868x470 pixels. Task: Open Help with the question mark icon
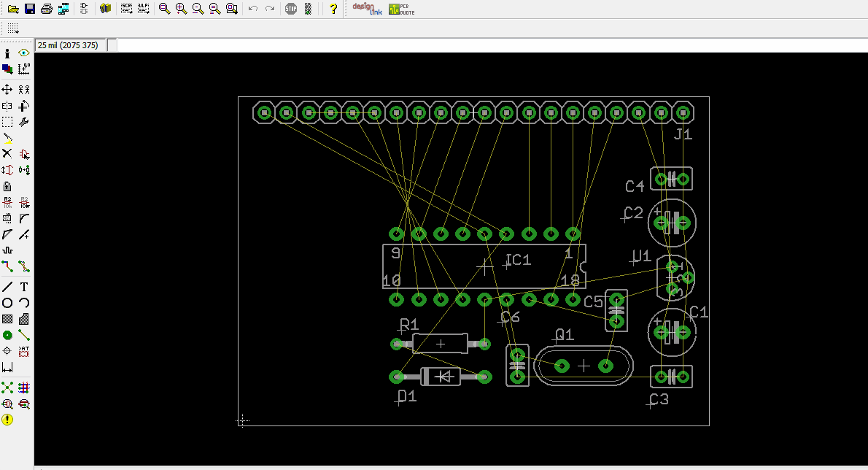pos(333,9)
